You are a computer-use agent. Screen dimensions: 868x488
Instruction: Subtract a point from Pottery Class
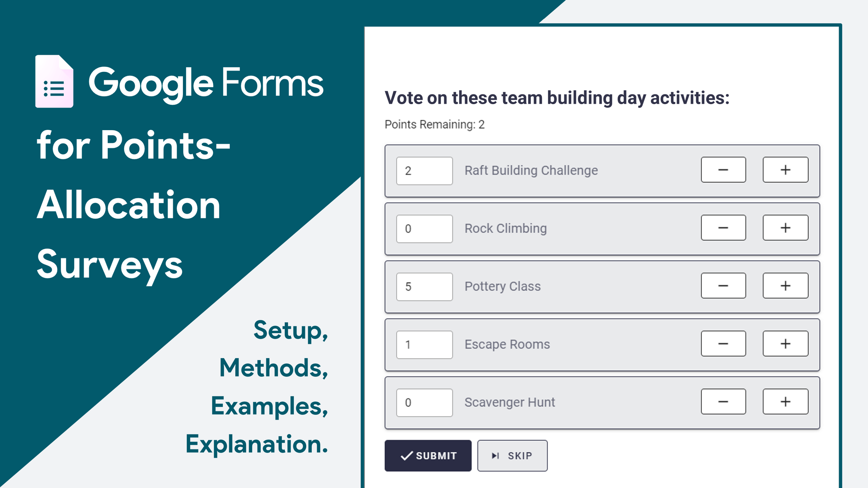pyautogui.click(x=723, y=286)
